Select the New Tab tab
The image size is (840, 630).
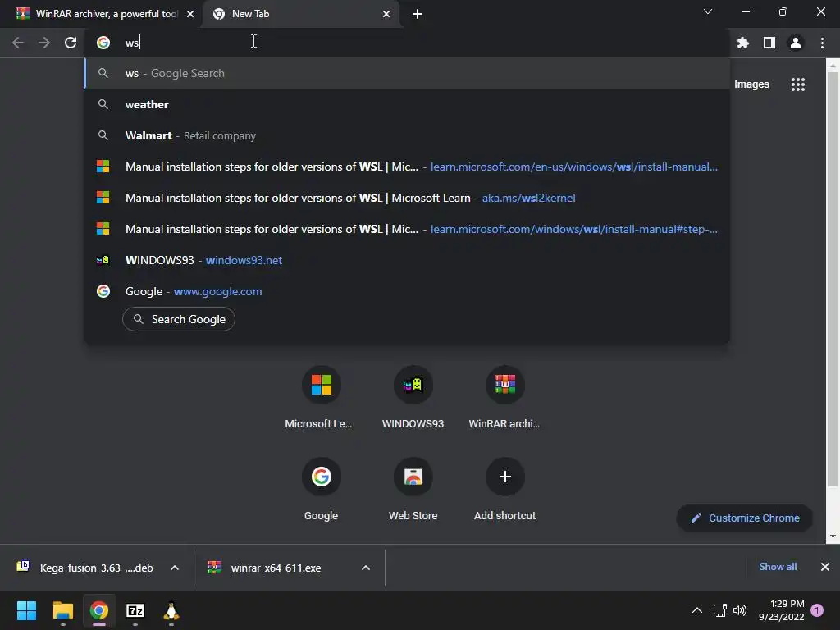click(x=300, y=14)
